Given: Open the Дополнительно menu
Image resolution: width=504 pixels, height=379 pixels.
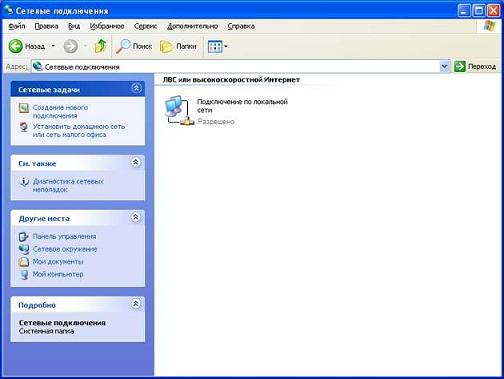Looking at the screenshot, I should point(192,26).
